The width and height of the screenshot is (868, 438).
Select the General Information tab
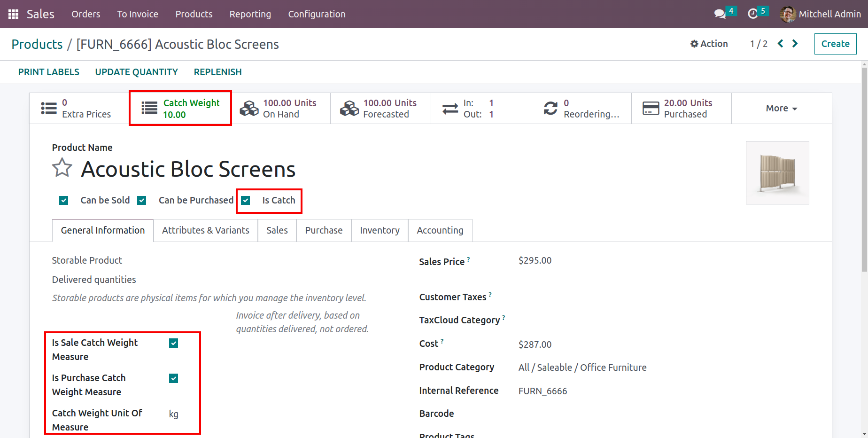coord(103,230)
